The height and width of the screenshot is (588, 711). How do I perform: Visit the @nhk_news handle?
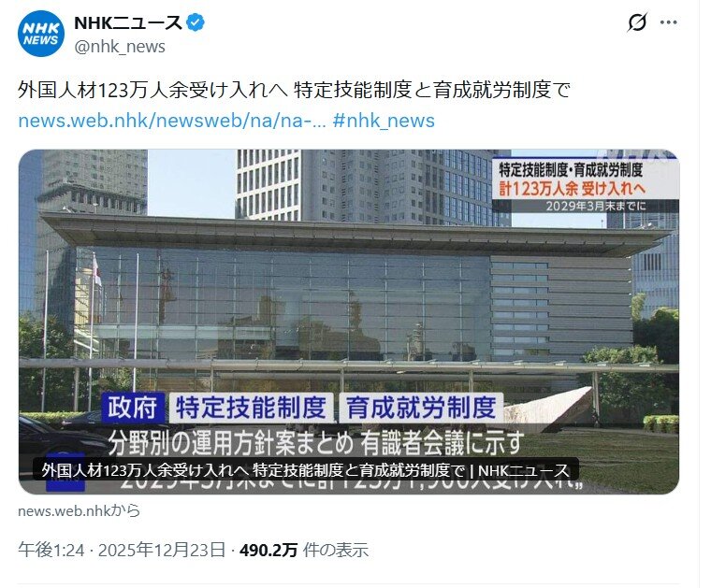120,47
